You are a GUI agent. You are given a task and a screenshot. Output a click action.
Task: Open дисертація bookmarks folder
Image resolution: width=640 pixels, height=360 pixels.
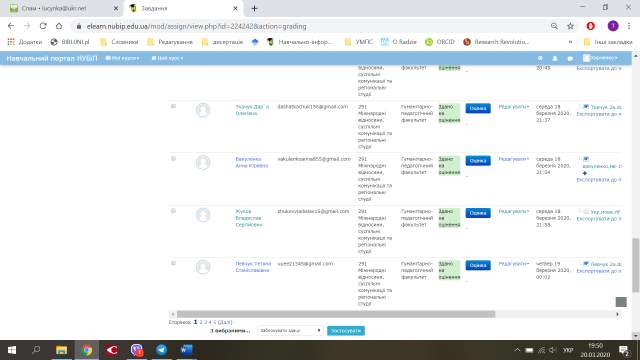[x=222, y=42]
